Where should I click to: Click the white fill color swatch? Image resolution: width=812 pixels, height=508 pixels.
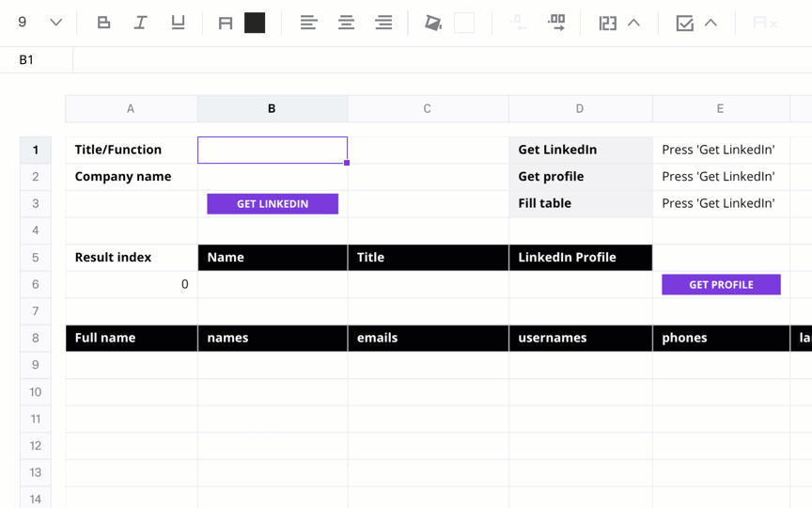(x=464, y=23)
